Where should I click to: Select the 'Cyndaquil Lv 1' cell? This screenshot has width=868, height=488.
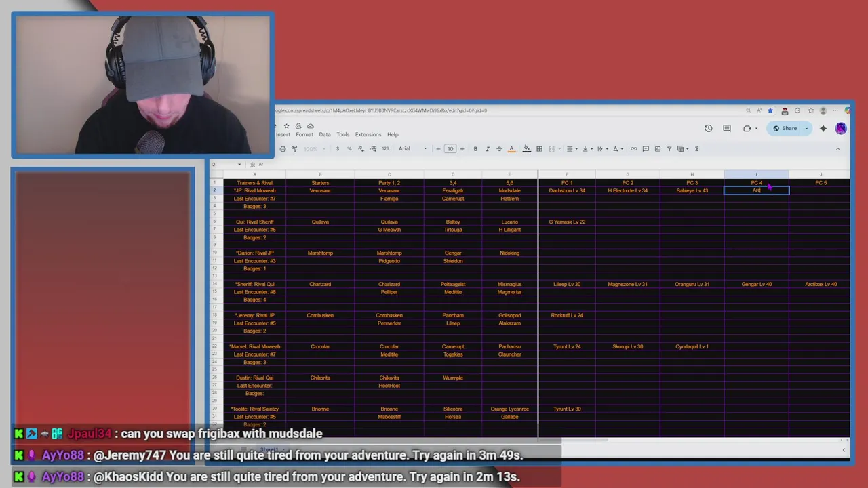tap(692, 346)
